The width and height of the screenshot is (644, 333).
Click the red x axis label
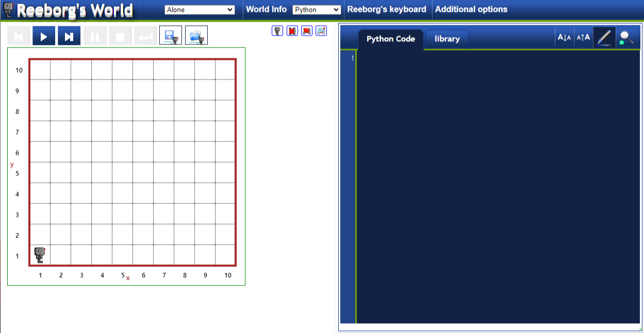128,278
